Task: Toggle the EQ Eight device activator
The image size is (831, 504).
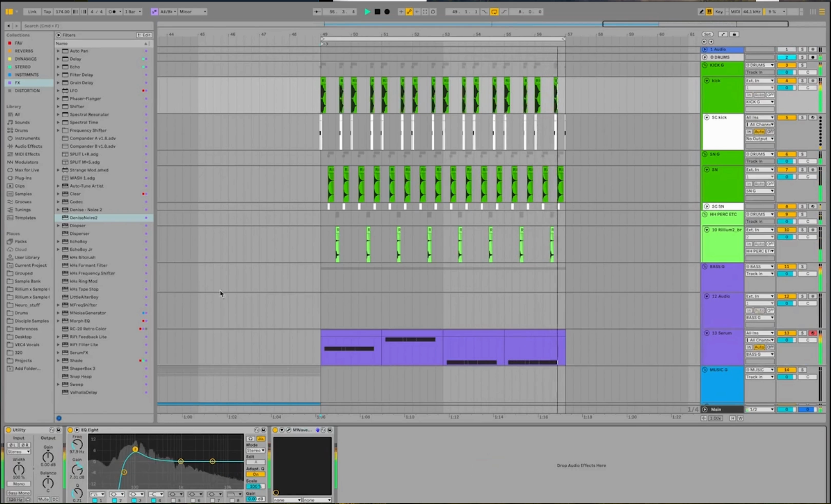Action: click(x=70, y=430)
